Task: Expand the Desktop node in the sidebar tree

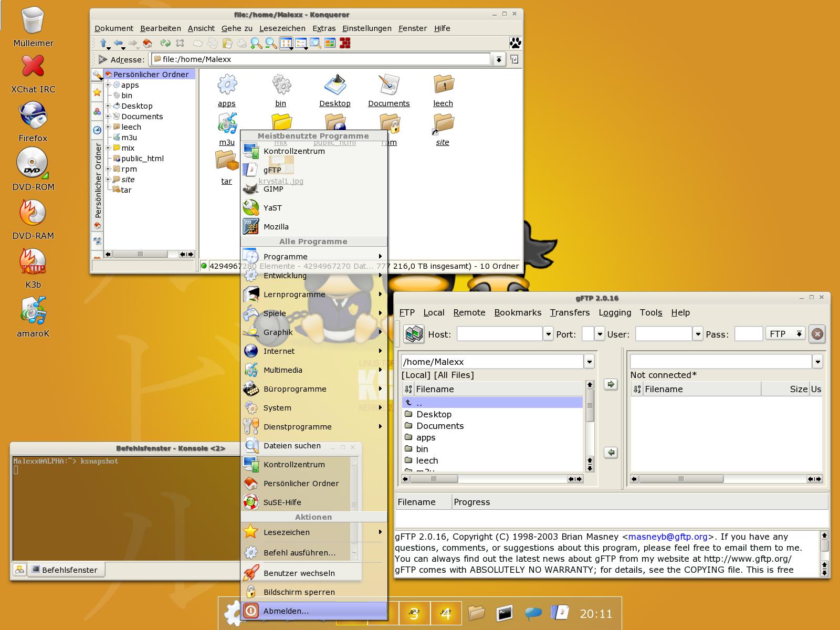Action: click(x=109, y=106)
